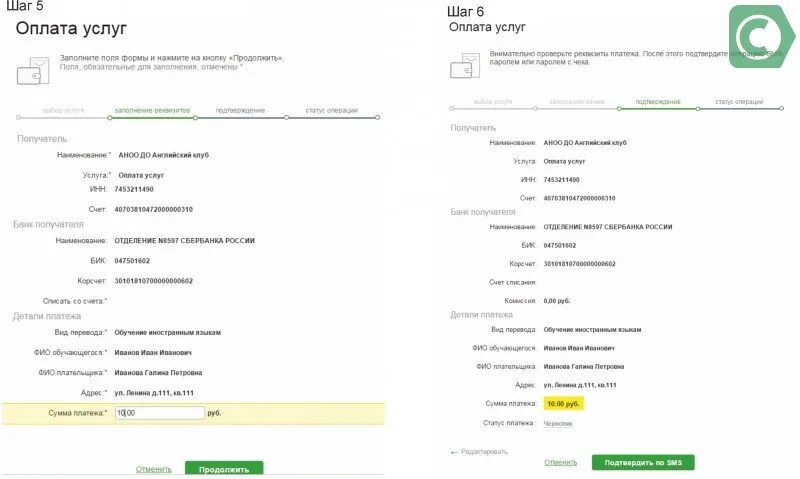Click the Продолжить green button
Image resolution: width=800 pixels, height=479 pixels.
224,469
